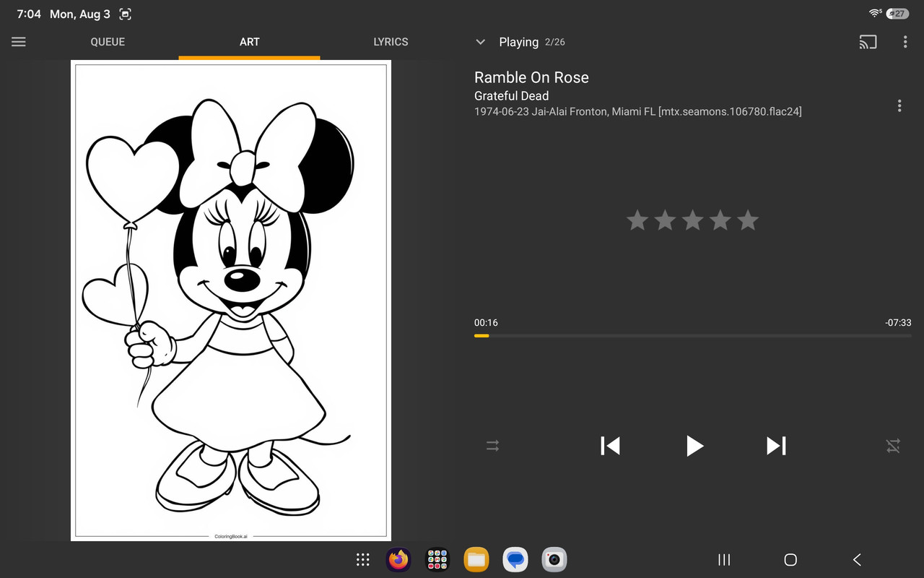Click the Ramble On Rose title
924x578 pixels.
point(531,77)
